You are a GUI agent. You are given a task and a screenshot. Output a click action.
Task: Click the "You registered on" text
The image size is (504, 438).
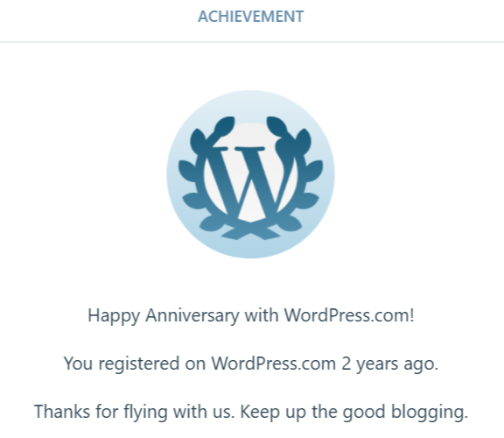pos(135,364)
